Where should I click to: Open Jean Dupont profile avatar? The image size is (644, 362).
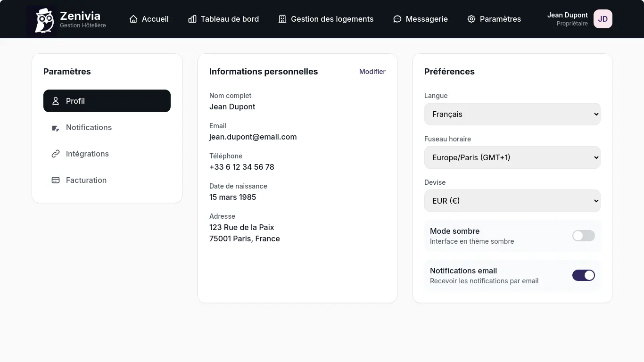pyautogui.click(x=603, y=19)
